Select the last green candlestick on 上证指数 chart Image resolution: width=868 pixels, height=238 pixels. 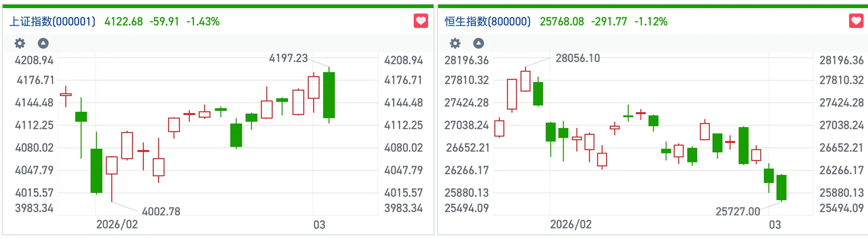(329, 95)
